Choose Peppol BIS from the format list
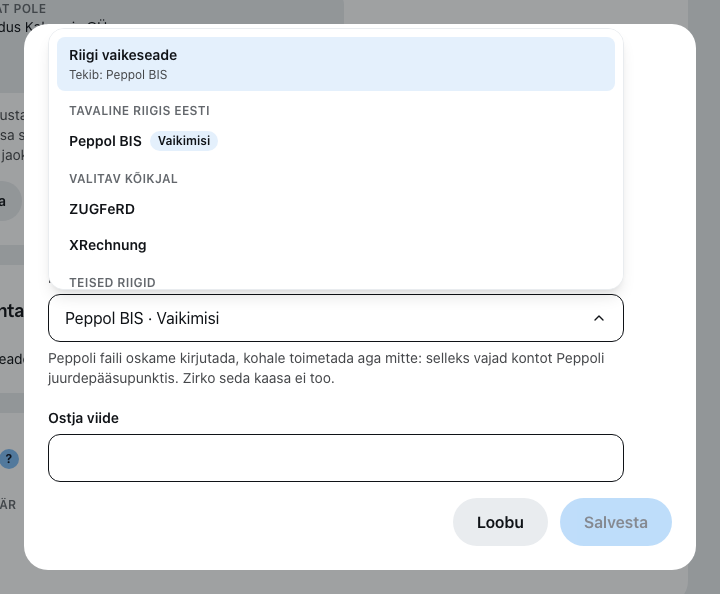Viewport: 720px width, 594px height. 336,141
